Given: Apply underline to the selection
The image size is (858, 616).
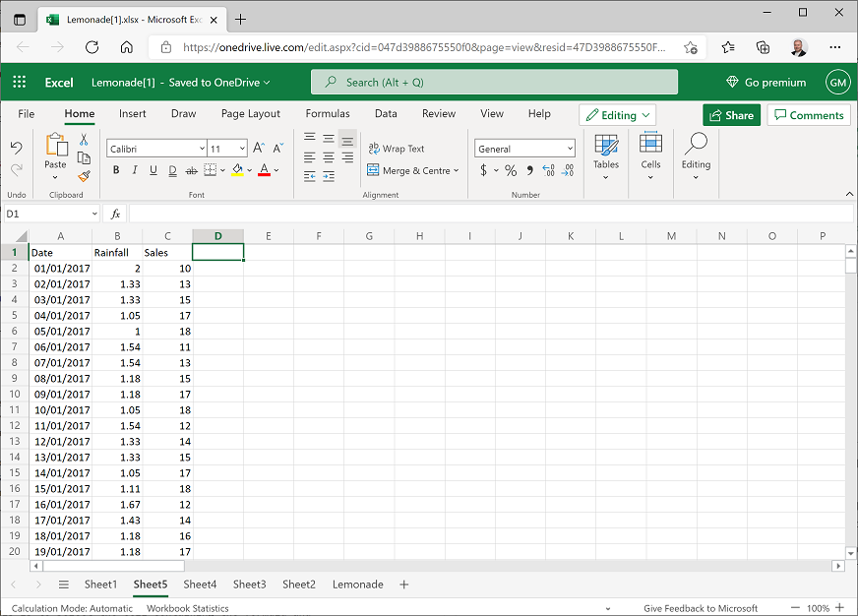Looking at the screenshot, I should click(x=153, y=170).
